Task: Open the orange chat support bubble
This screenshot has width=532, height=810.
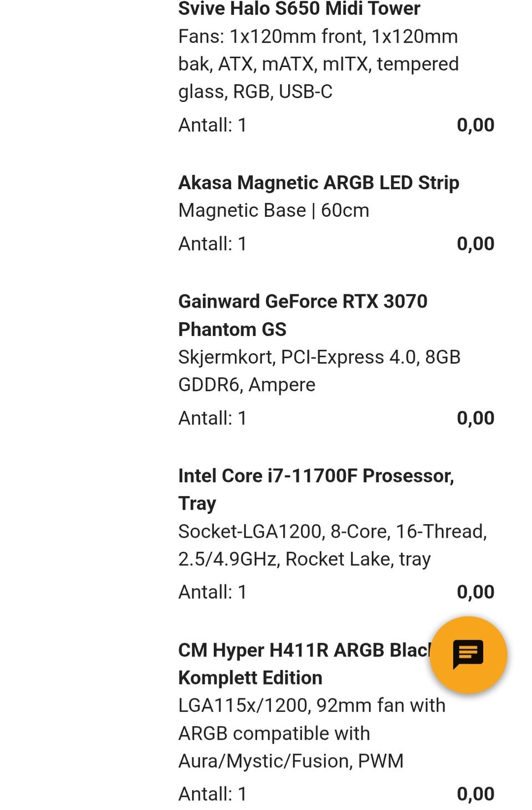Action: pos(468,655)
